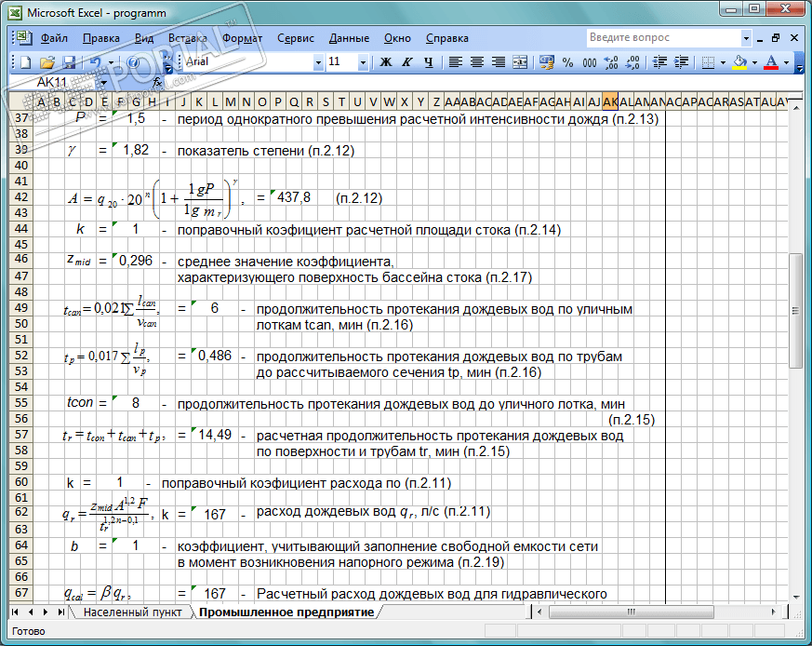The width and height of the screenshot is (812, 646).
Task: Open the undo history dropdown
Action: coord(111,62)
